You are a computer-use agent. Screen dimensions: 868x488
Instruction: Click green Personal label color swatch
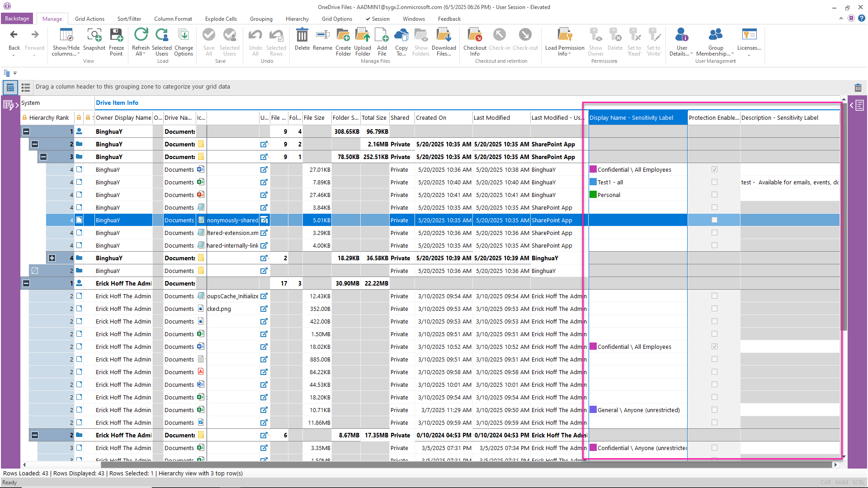pos(593,195)
